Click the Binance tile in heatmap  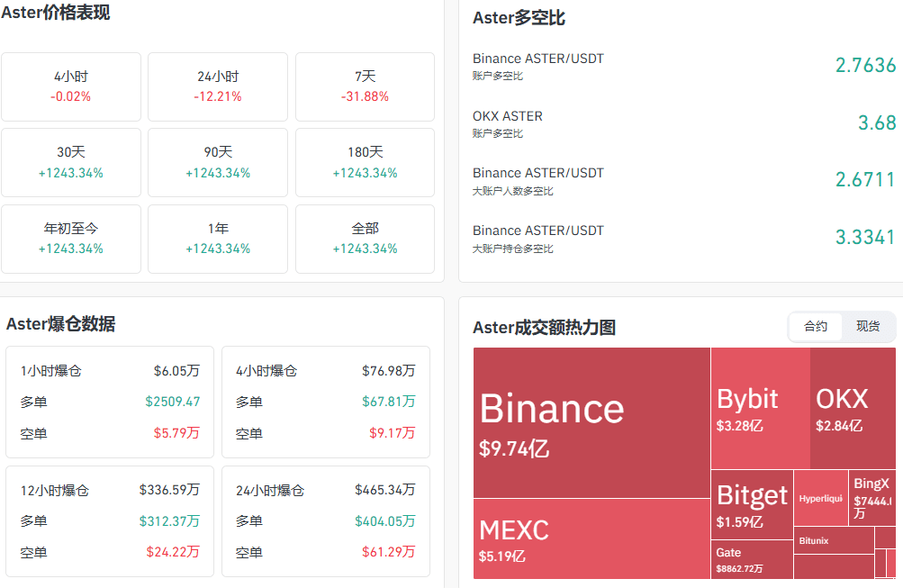click(591, 422)
